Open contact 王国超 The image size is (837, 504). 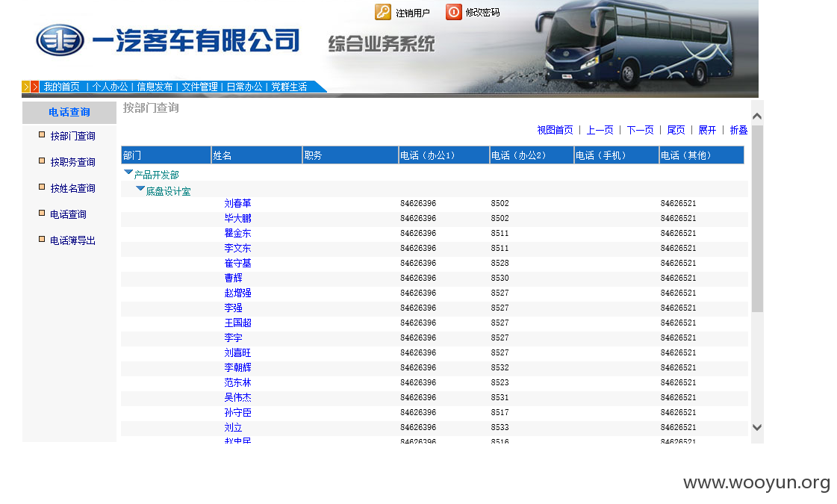(237, 323)
